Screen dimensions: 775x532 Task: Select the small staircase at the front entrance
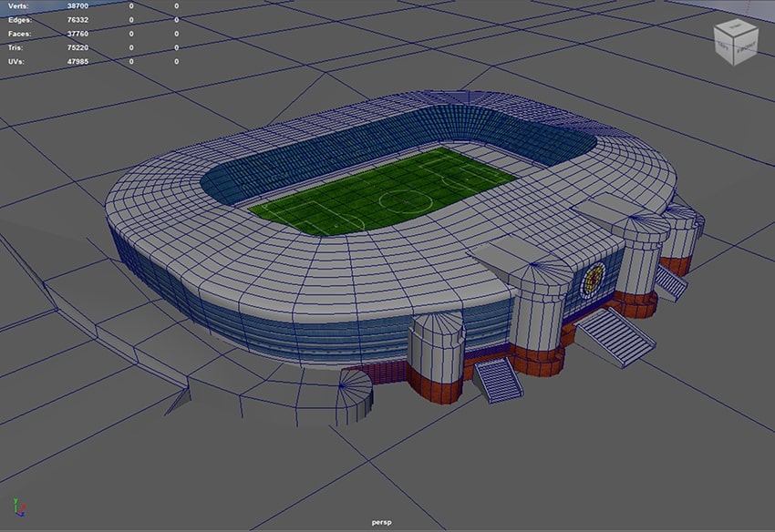tap(499, 379)
